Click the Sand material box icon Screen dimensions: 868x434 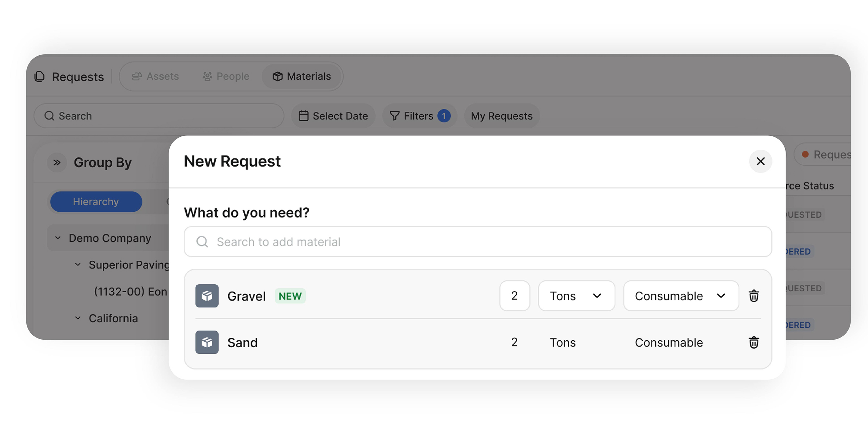(207, 342)
